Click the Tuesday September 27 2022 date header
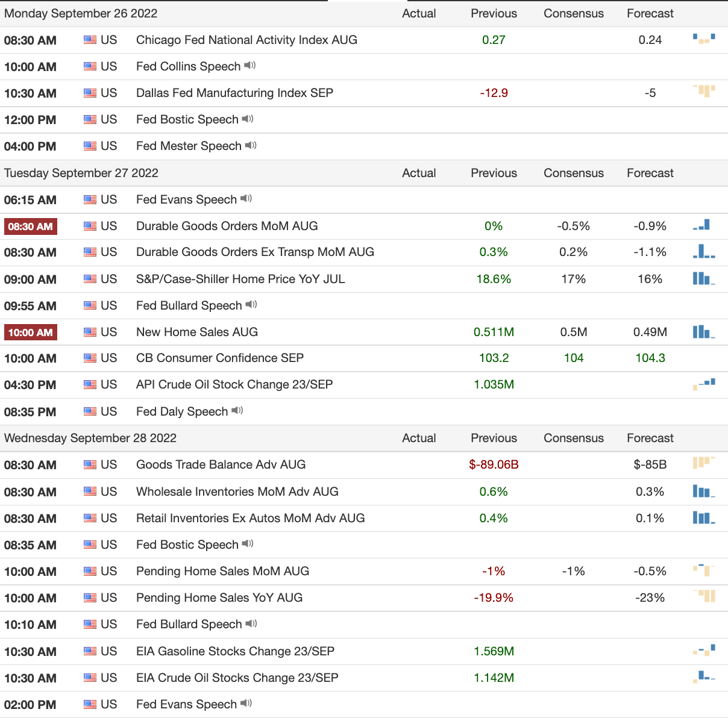This screenshot has height=718, width=728. point(81,173)
